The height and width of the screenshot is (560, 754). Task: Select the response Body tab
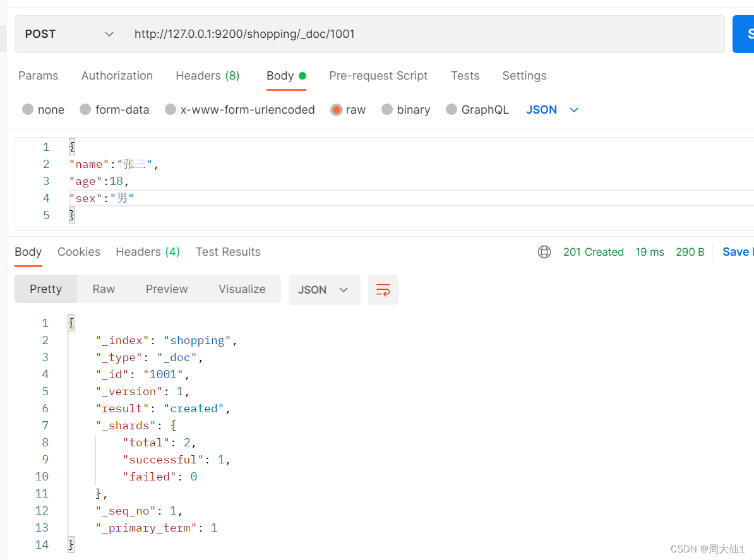28,252
